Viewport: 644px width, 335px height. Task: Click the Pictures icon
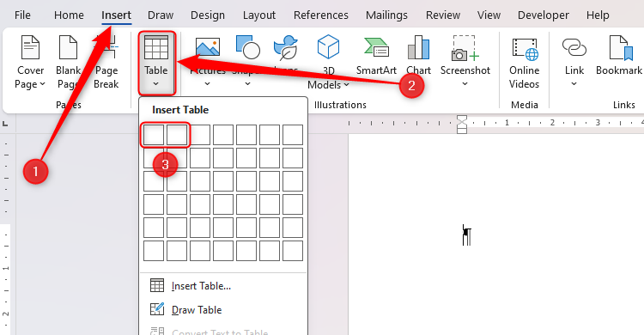click(208, 47)
